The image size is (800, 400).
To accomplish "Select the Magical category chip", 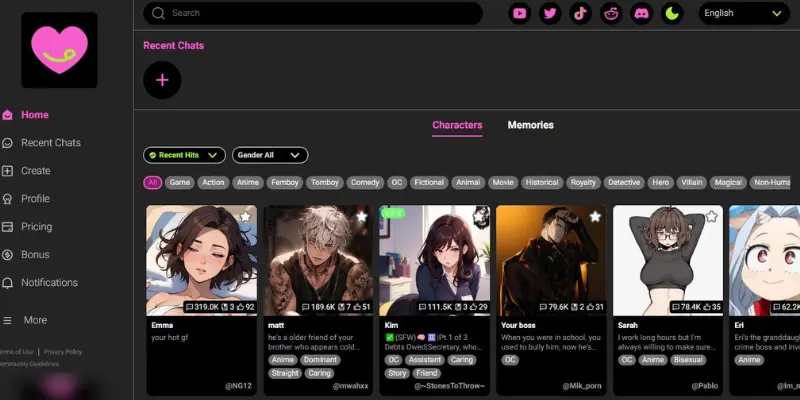I will pyautogui.click(x=728, y=183).
